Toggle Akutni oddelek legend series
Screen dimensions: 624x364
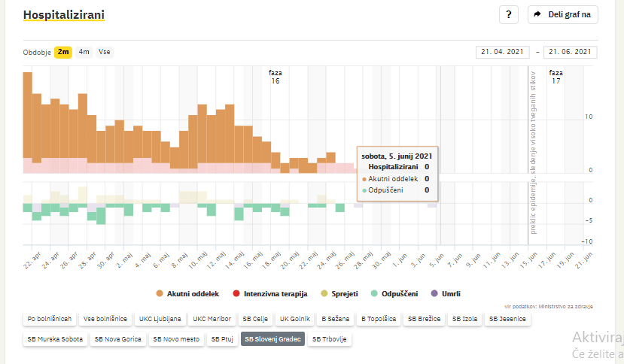pyautogui.click(x=187, y=293)
